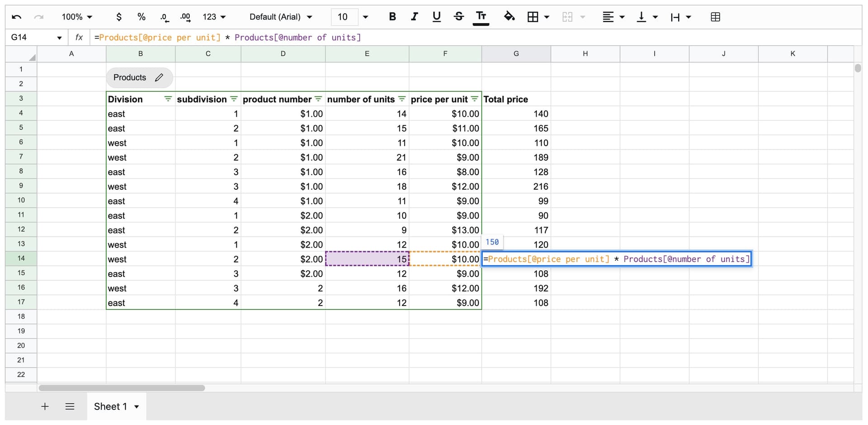Click the decrease decimal places icon

click(x=165, y=17)
